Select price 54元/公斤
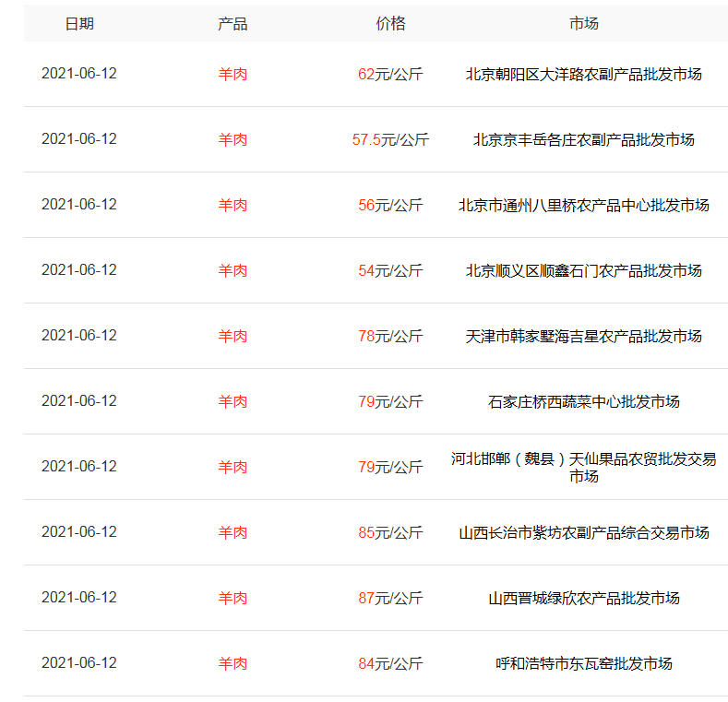 point(390,270)
